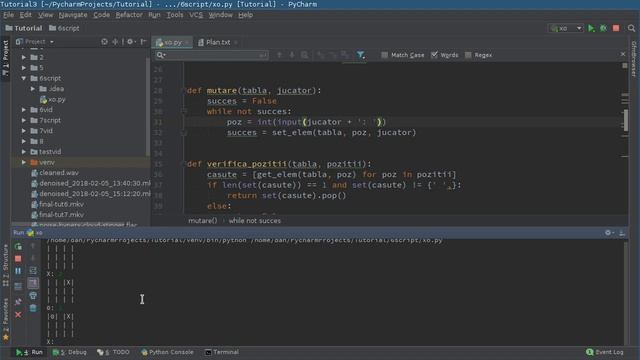640x360 pixels.
Task: Go to next search occurrence arrow
Action: [x=292, y=55]
